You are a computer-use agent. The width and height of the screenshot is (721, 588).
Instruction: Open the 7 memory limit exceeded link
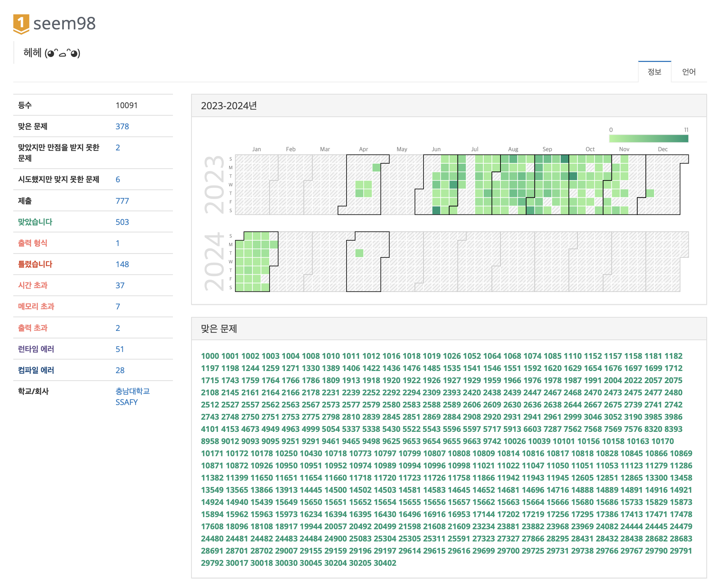(x=118, y=307)
